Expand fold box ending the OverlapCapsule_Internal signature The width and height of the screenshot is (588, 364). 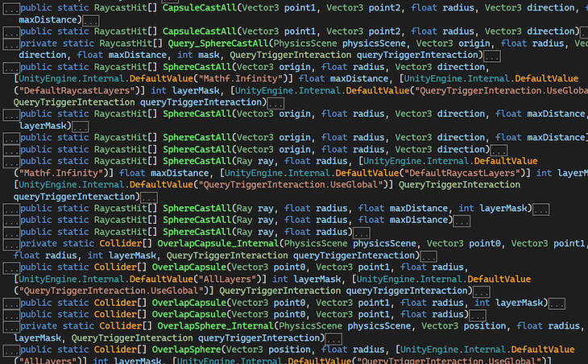click(x=429, y=256)
